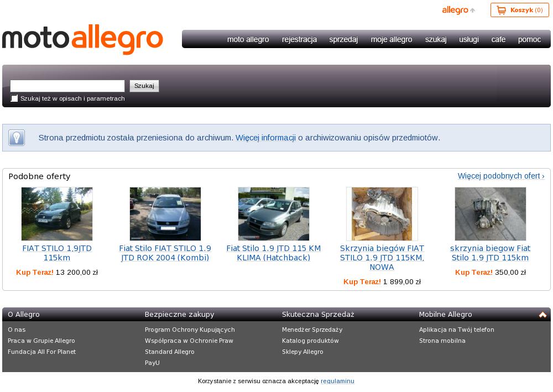Screen dimensions: 553x392
Task: Open 'moto allegro' menu item
Action: pos(248,39)
